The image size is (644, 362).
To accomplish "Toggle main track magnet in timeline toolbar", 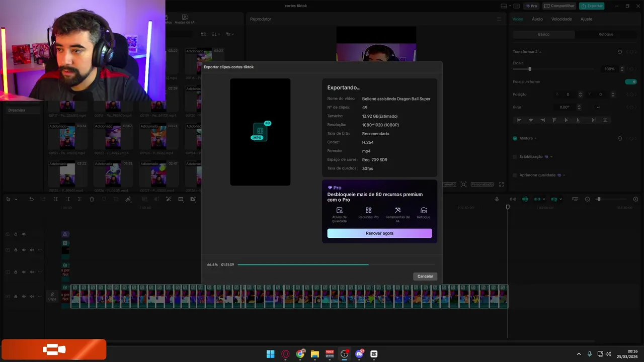I will (525, 199).
